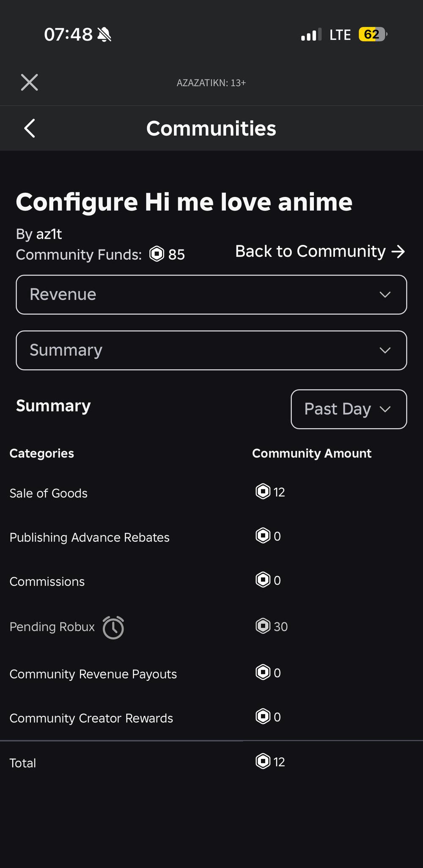Tap the Community Creator Rewards row
The image size is (423, 868).
[91, 718]
